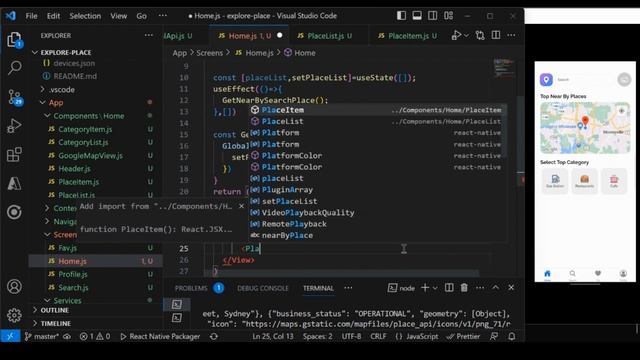Split the editor to the right

496,36
